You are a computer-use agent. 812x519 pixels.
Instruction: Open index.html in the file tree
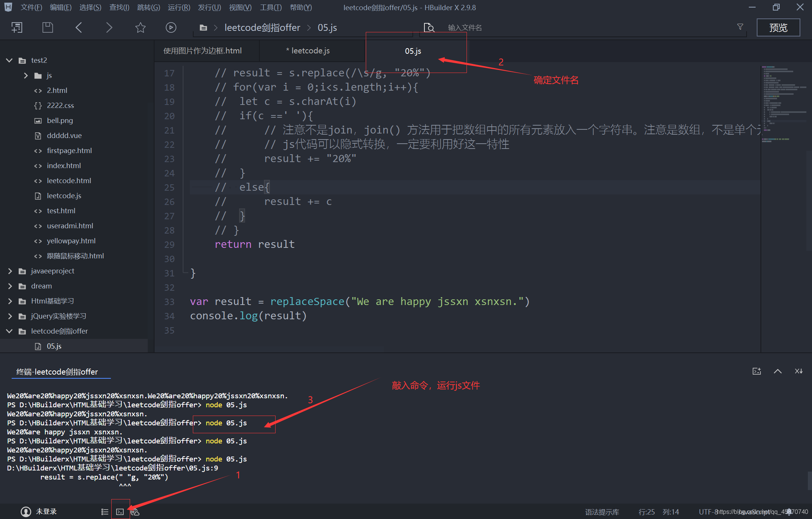[64, 166]
